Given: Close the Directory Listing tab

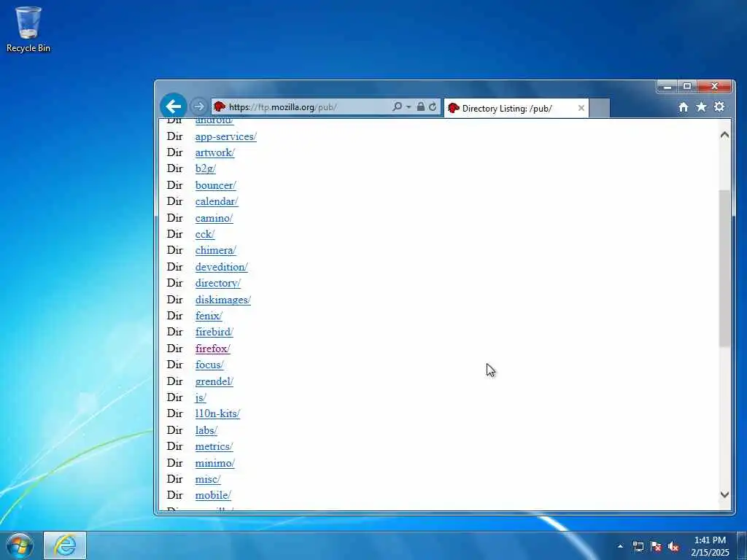Looking at the screenshot, I should (x=581, y=108).
